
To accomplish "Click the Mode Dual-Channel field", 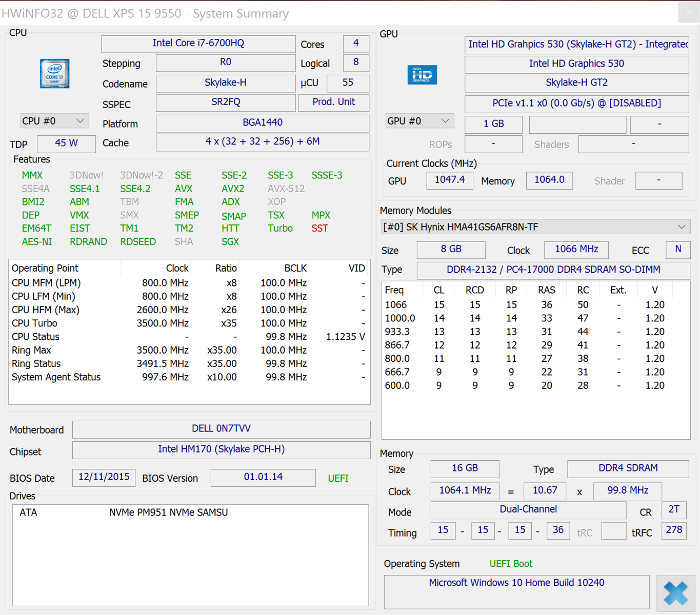I will pos(528,510).
